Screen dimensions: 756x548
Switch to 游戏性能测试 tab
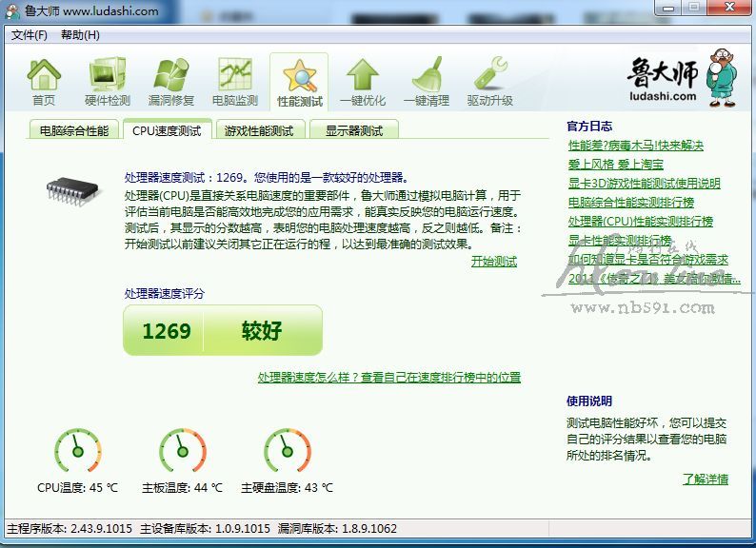[259, 130]
